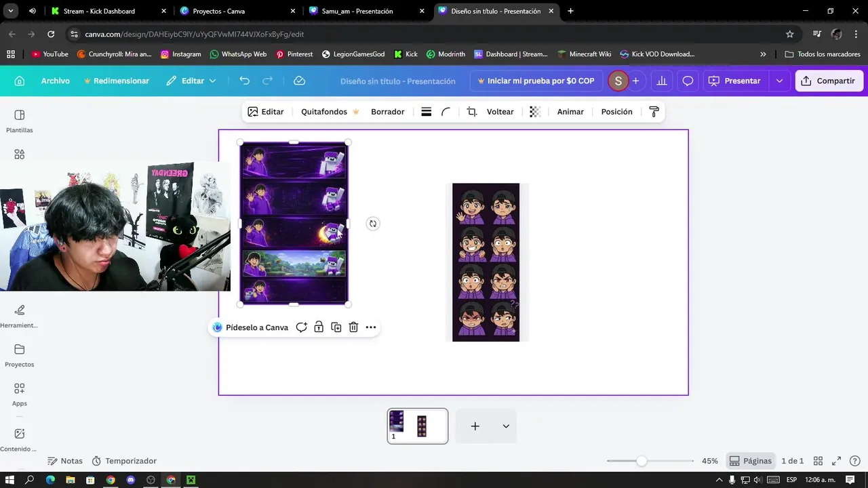Toggle the Páginas panel

[750, 461]
